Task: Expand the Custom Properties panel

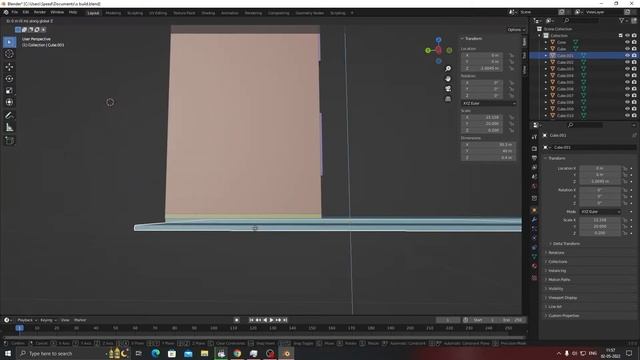Action: (x=563, y=316)
